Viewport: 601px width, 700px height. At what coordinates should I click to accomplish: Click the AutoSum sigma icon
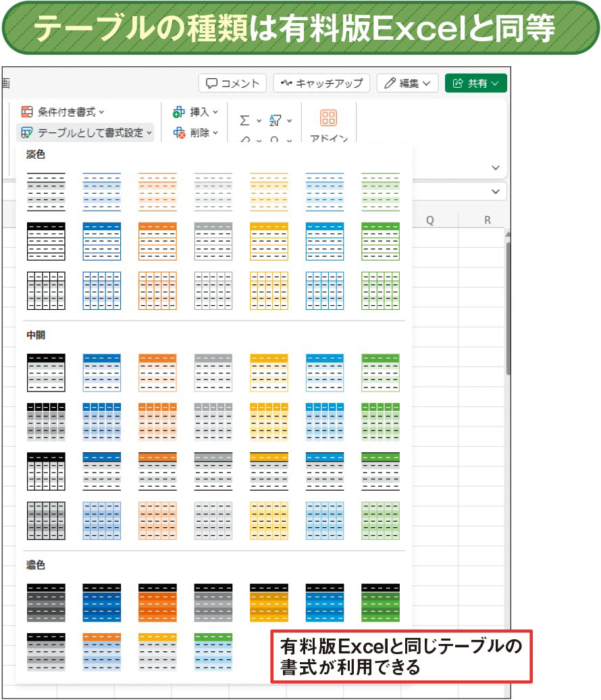point(244,121)
